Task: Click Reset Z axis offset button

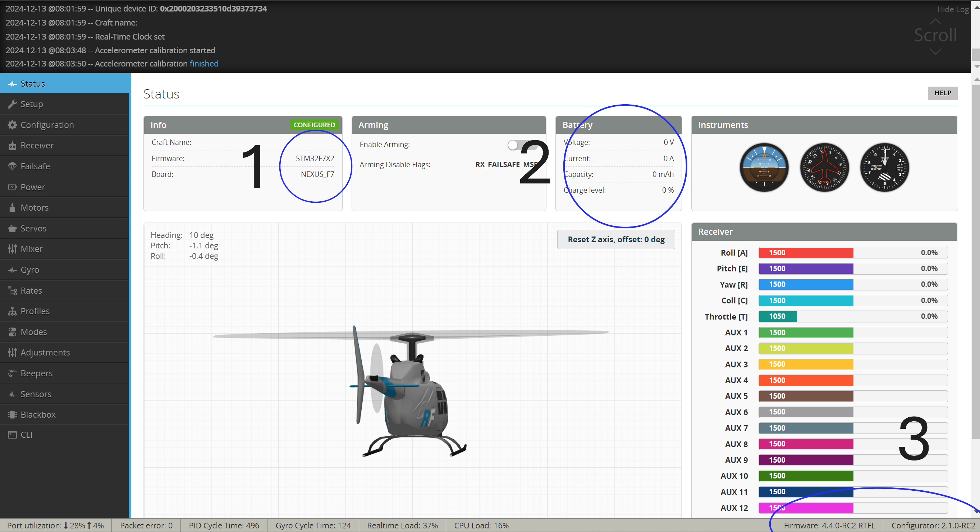Action: 616,239
